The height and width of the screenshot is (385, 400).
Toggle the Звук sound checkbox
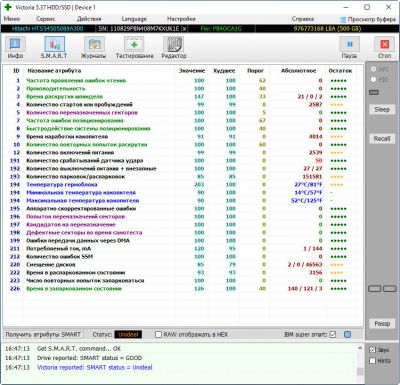(373, 350)
